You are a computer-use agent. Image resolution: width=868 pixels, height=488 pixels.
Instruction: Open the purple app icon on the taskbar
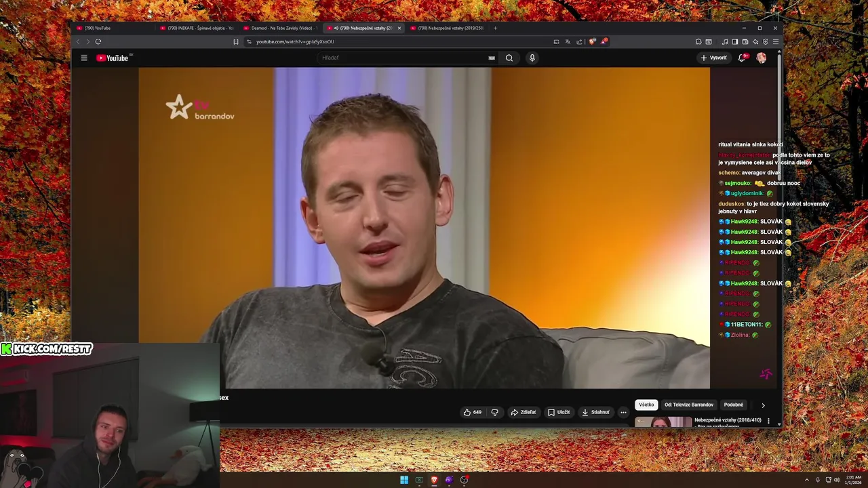point(449,480)
